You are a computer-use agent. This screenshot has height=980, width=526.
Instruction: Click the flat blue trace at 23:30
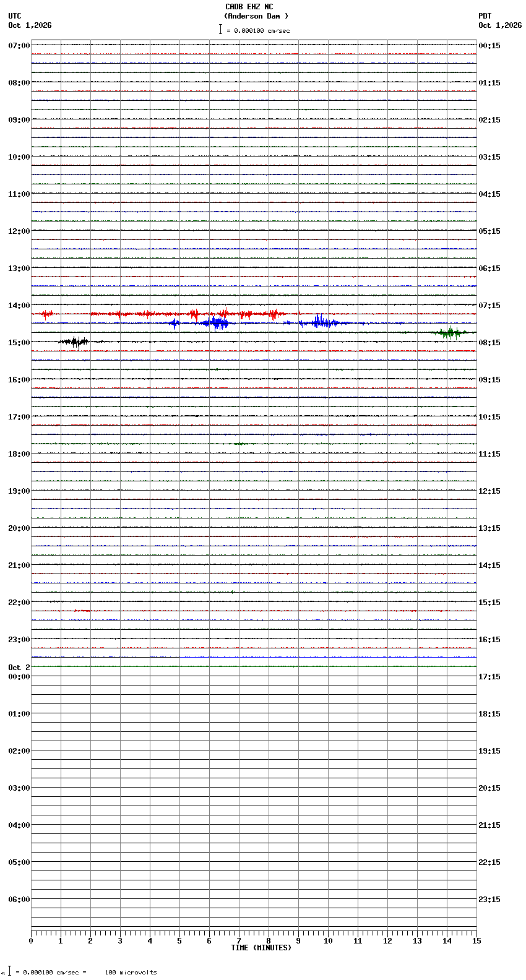pos(328,657)
